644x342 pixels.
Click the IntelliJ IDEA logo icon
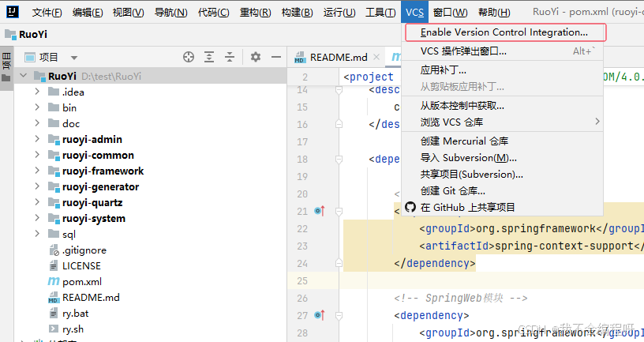pyautogui.click(x=13, y=12)
